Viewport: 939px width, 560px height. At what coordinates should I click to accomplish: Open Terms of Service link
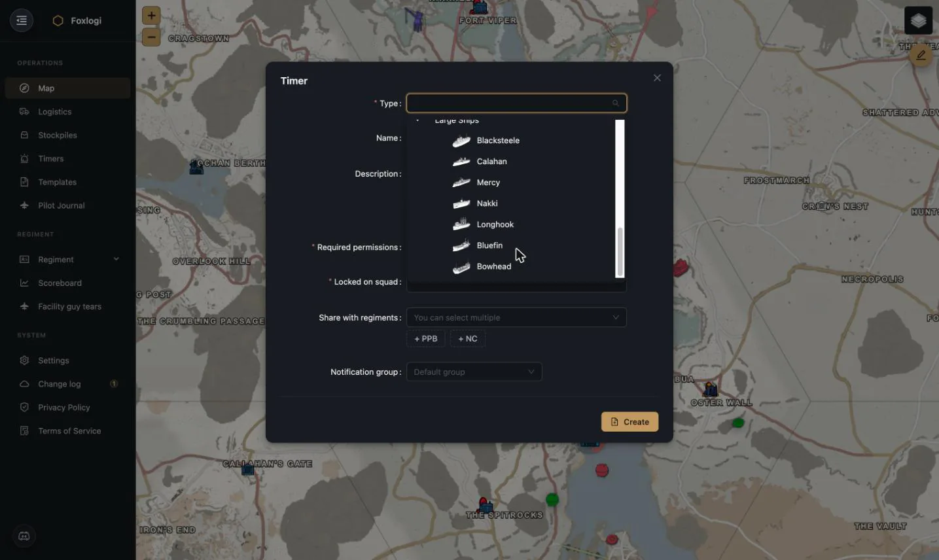[67, 431]
